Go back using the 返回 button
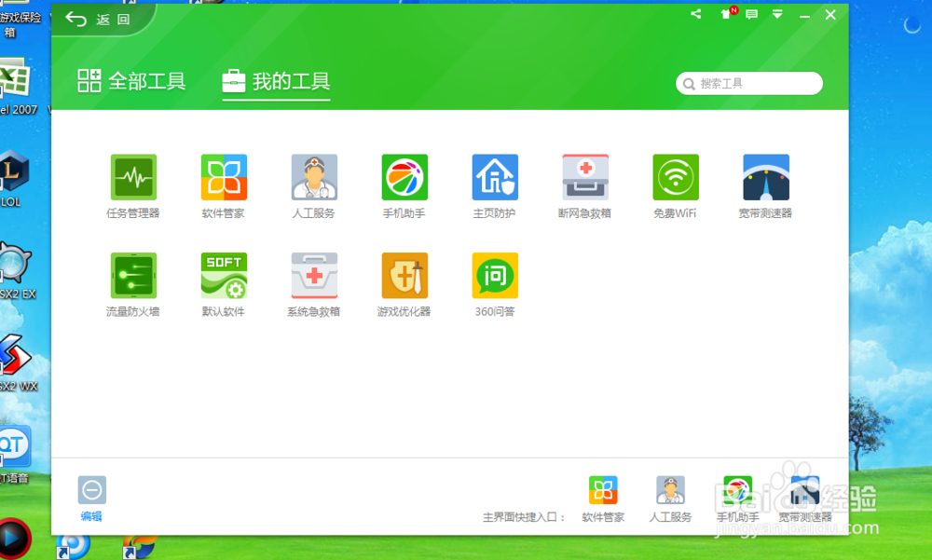The width and height of the screenshot is (932, 560). 98,20
